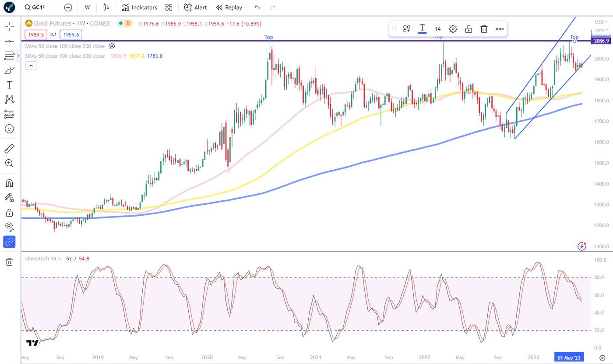Open the Indicators menu

tap(139, 7)
